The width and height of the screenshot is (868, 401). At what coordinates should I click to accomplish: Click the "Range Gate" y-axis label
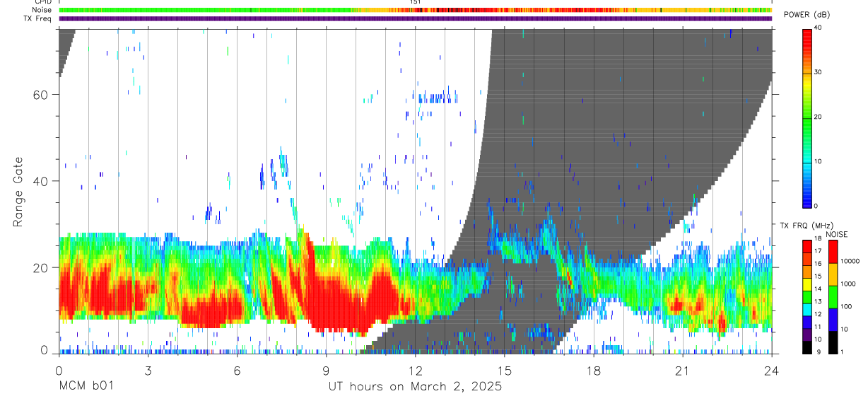click(18, 192)
